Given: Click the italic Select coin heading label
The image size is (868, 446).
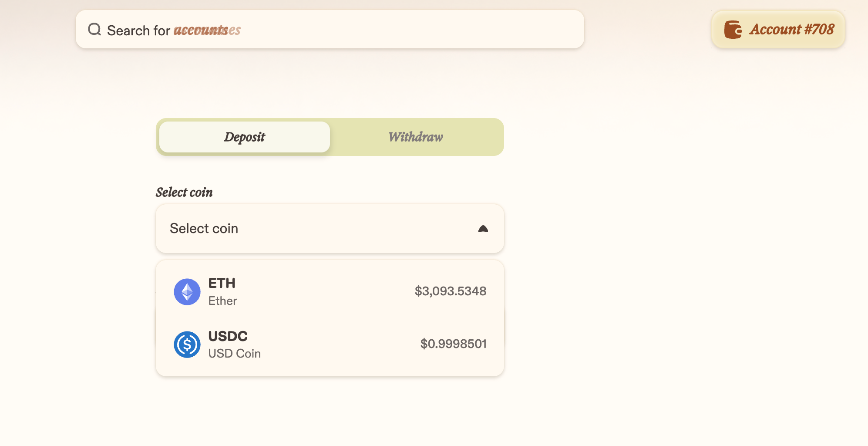Looking at the screenshot, I should [184, 192].
